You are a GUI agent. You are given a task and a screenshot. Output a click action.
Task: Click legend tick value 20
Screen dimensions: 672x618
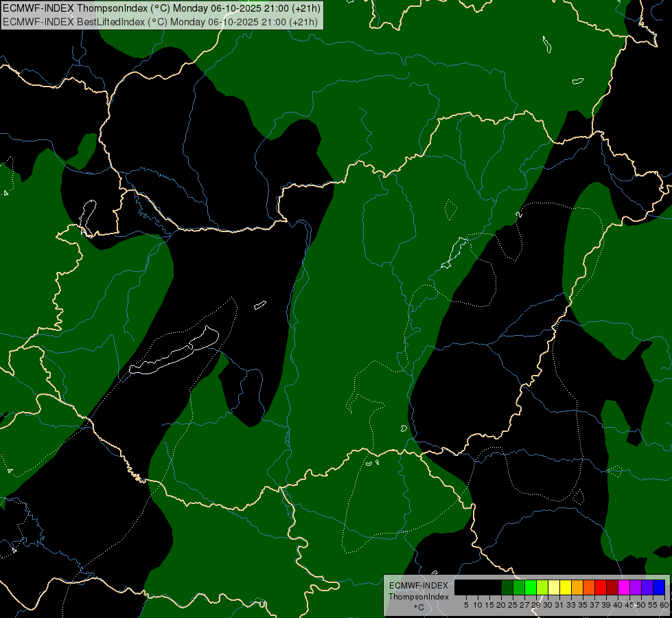pos(501,605)
